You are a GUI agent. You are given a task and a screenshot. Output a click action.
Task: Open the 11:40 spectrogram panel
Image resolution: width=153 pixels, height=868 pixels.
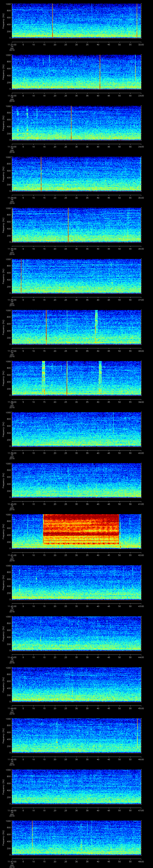point(76,480)
